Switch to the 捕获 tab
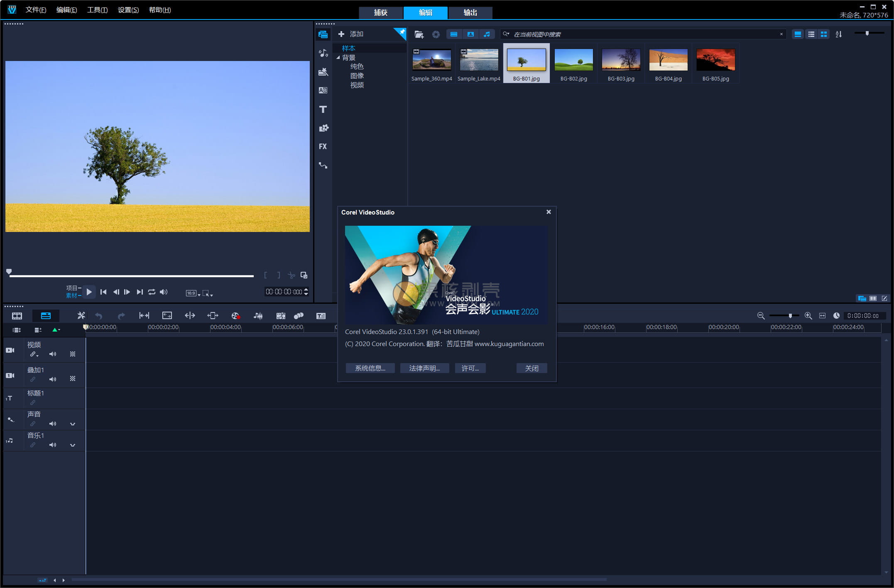The height and width of the screenshot is (588, 894). (x=381, y=12)
